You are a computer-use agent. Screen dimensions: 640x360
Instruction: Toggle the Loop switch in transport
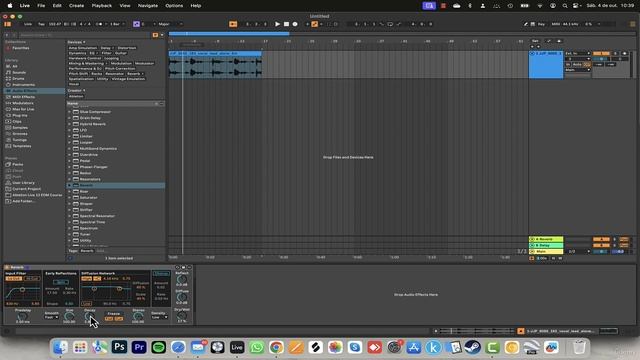coord(390,24)
